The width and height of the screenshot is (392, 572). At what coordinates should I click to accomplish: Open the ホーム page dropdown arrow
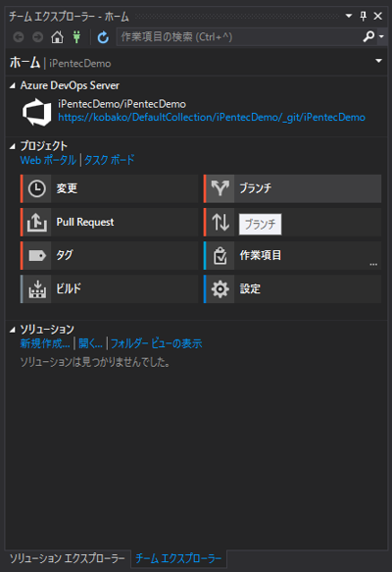click(379, 61)
